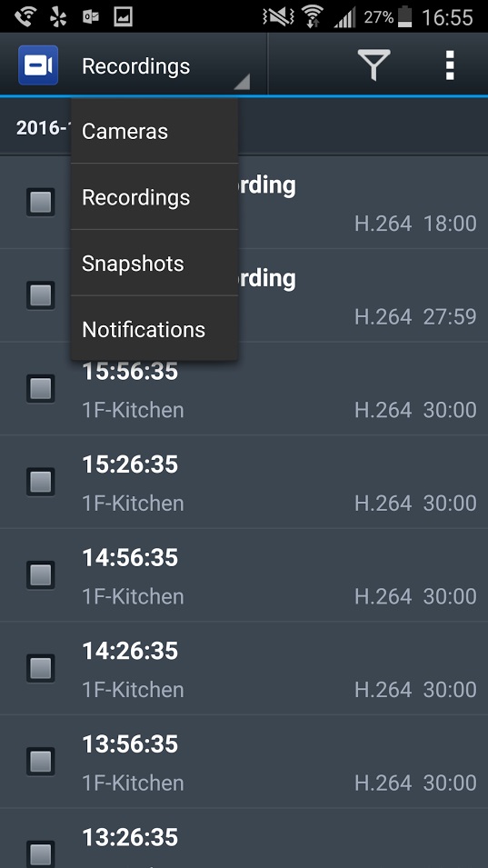488x868 pixels.
Task: Open the 14:26:35 1F-Kitchen recording
Action: (244, 669)
